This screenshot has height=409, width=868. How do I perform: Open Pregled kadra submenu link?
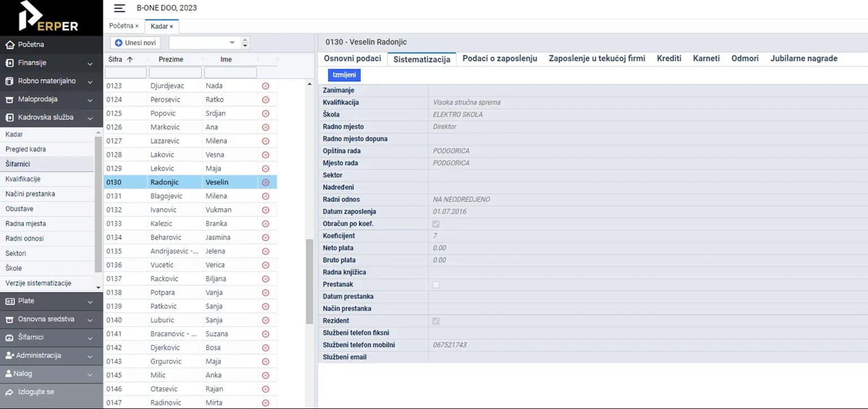47,149
